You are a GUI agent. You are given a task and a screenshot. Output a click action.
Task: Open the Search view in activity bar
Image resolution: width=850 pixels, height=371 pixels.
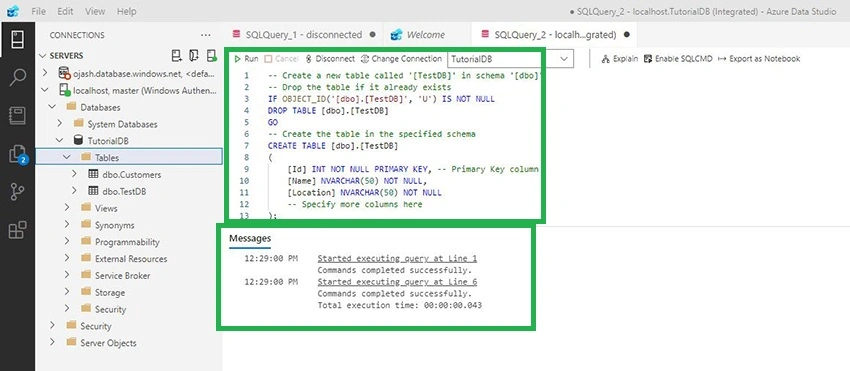(x=17, y=77)
